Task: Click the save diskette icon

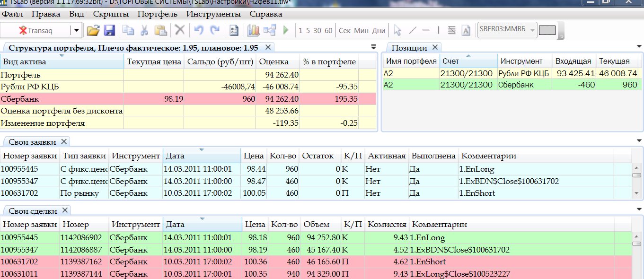Action: click(x=109, y=31)
